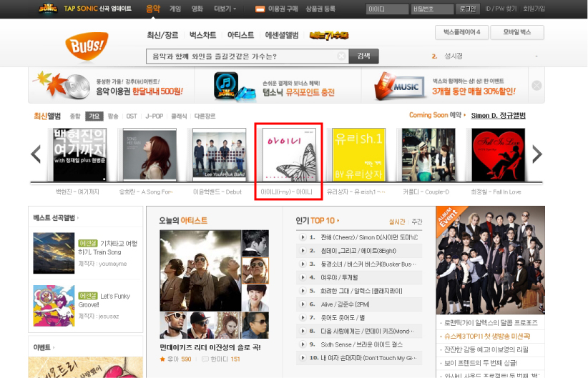This screenshot has width=588, height=378.
Task: Play track 4 여우야
Action: [303, 277]
